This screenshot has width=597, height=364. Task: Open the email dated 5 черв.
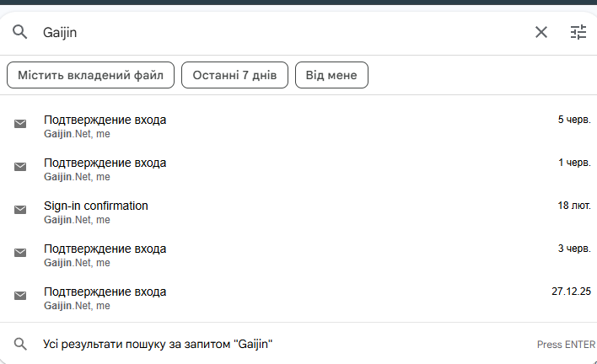tap(298, 126)
